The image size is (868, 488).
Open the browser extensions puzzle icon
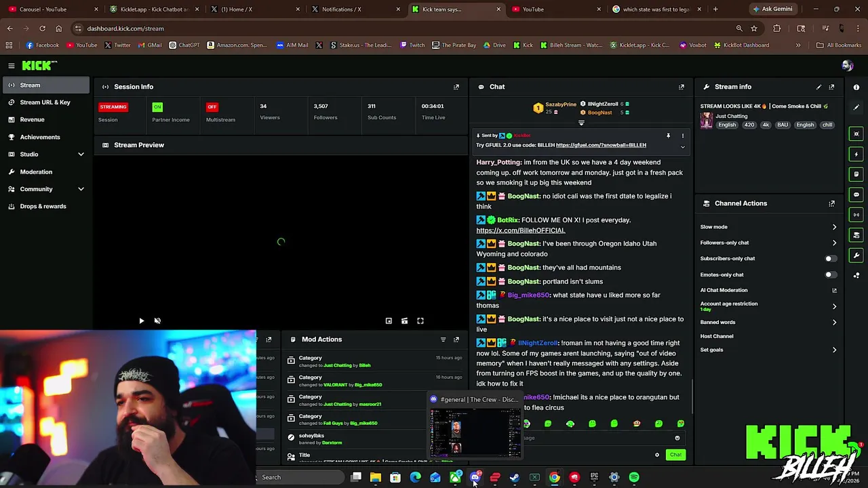pos(777,28)
